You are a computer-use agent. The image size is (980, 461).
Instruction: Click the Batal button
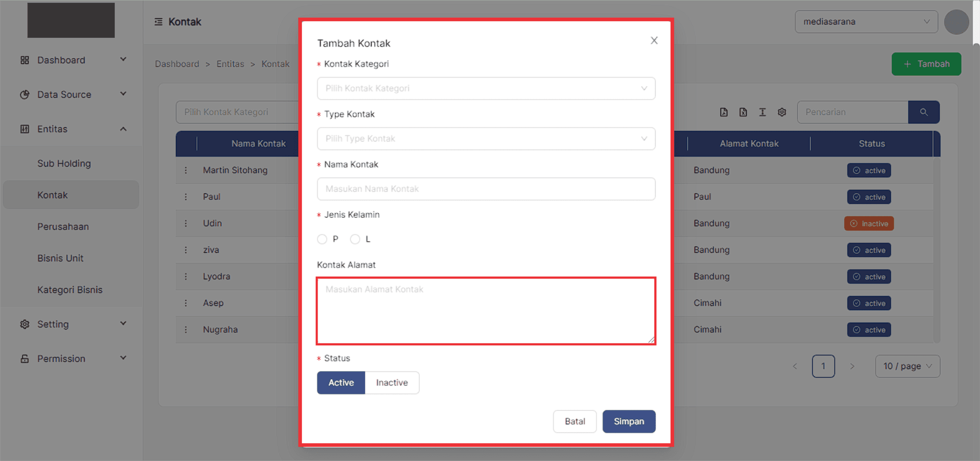click(x=574, y=421)
